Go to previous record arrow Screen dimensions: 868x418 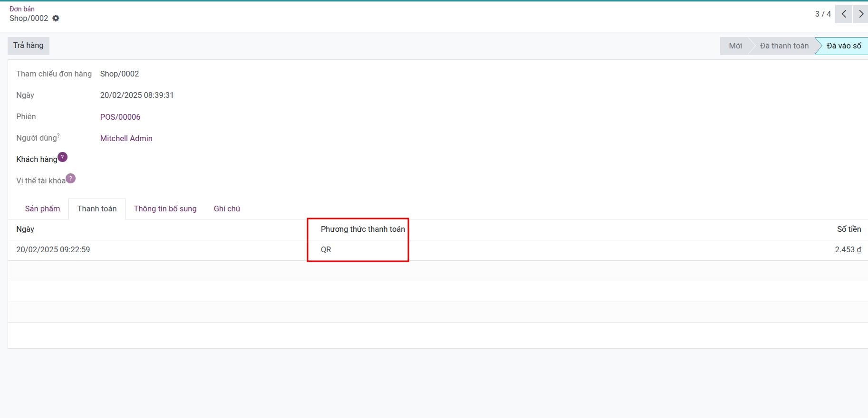(x=844, y=14)
